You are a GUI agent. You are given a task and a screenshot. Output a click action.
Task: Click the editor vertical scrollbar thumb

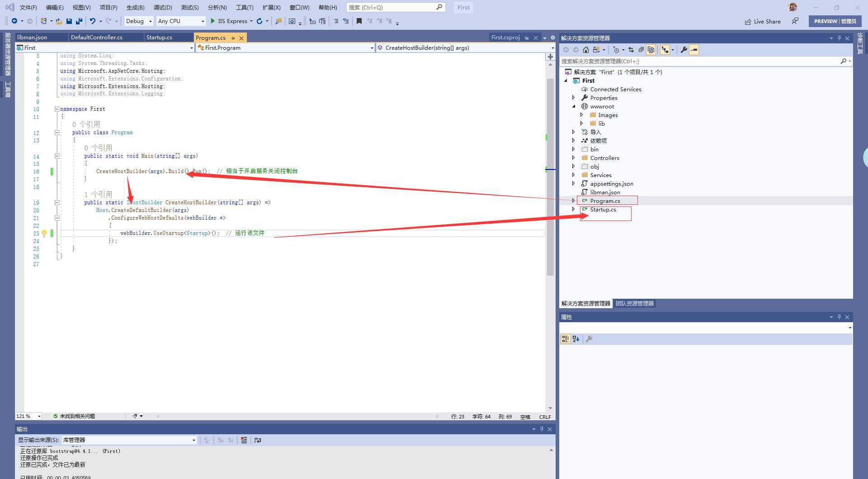(550, 176)
